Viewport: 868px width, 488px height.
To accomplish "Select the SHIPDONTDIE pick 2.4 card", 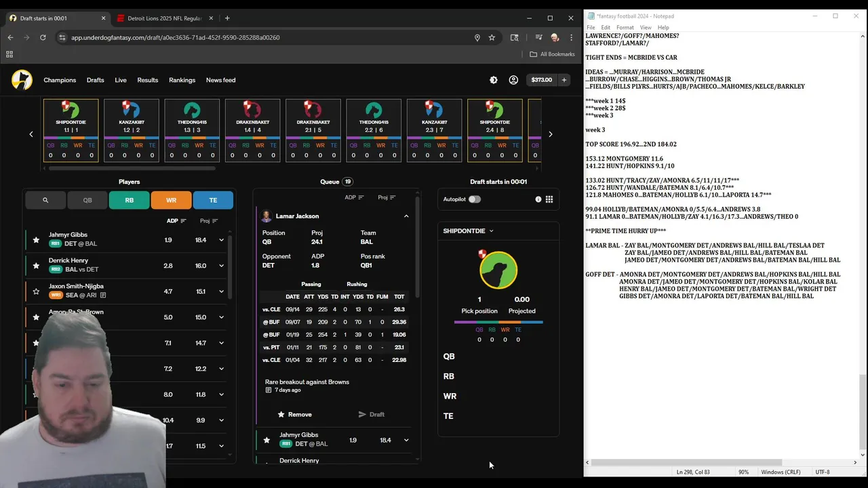I will tap(495, 131).
